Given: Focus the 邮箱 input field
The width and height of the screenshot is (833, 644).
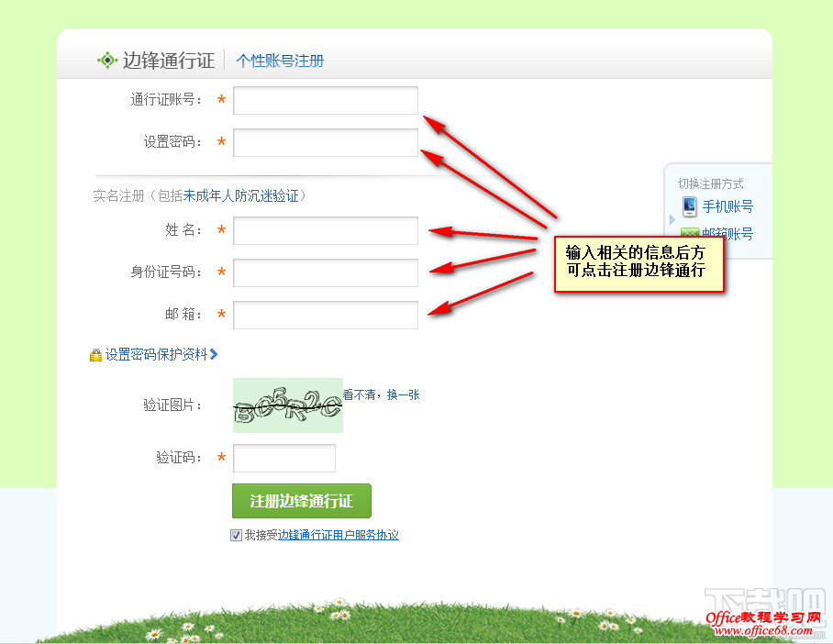Looking at the screenshot, I should click(326, 315).
